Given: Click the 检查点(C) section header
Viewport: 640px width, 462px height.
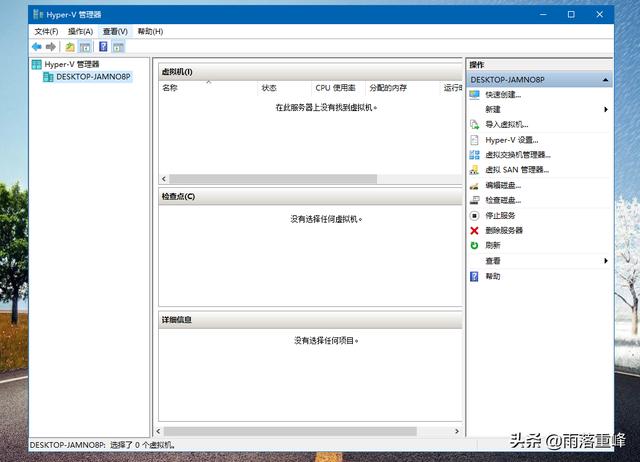Looking at the screenshot, I should (310, 197).
